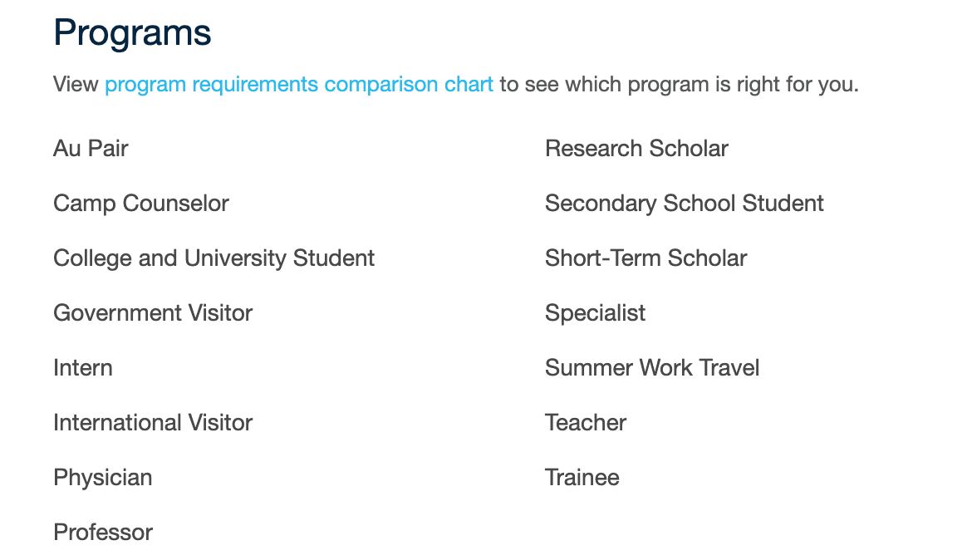This screenshot has width=972, height=560.
Task: Open the Specialist program
Action: point(595,313)
